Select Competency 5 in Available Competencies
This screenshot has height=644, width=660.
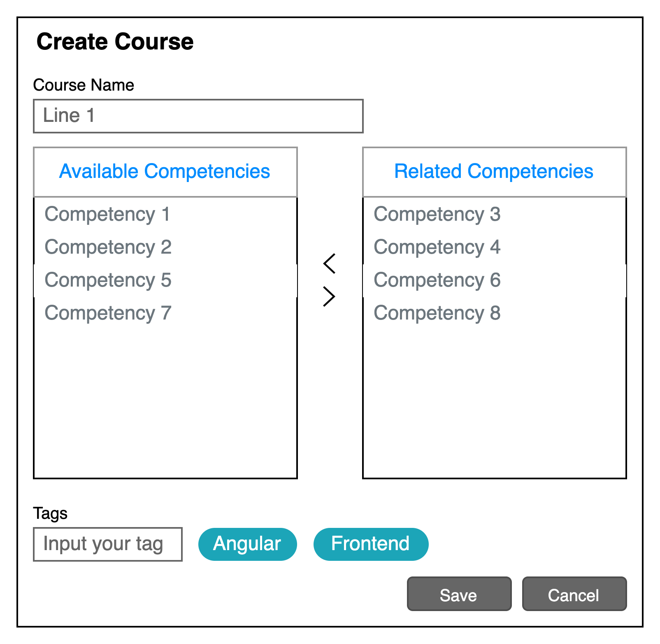108,280
